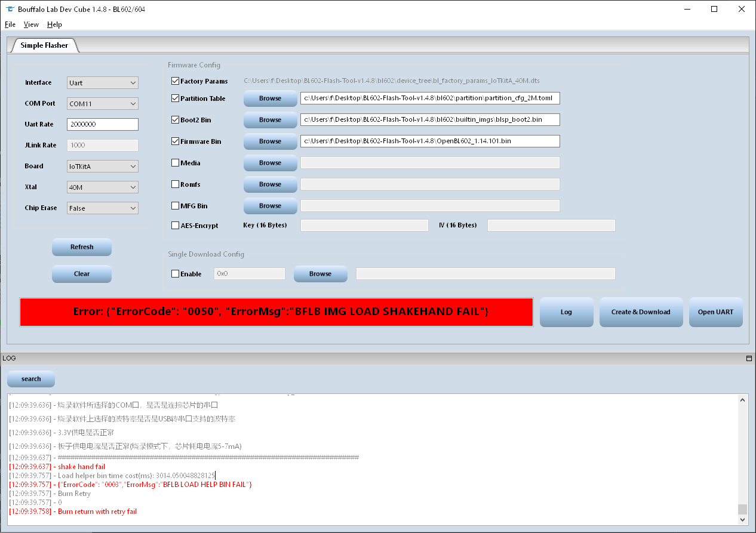Open the Help menu

[x=54, y=24]
